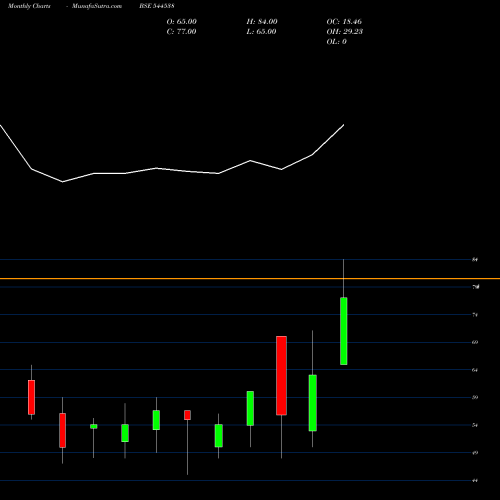Click the 'Monthly Charts' title text

click(x=29, y=6)
